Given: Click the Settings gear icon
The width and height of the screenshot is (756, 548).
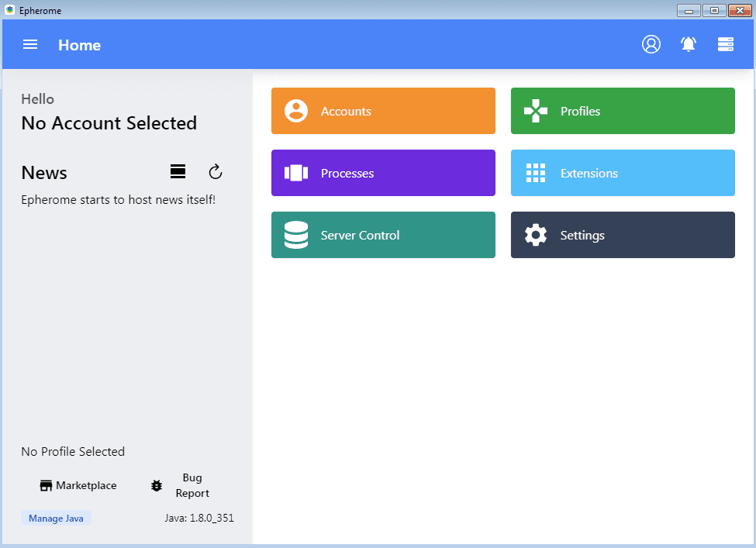Looking at the screenshot, I should 535,235.
